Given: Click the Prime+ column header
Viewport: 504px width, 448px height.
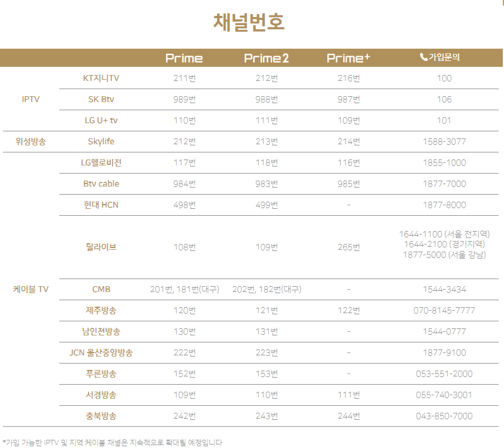Looking at the screenshot, I should pos(349,58).
